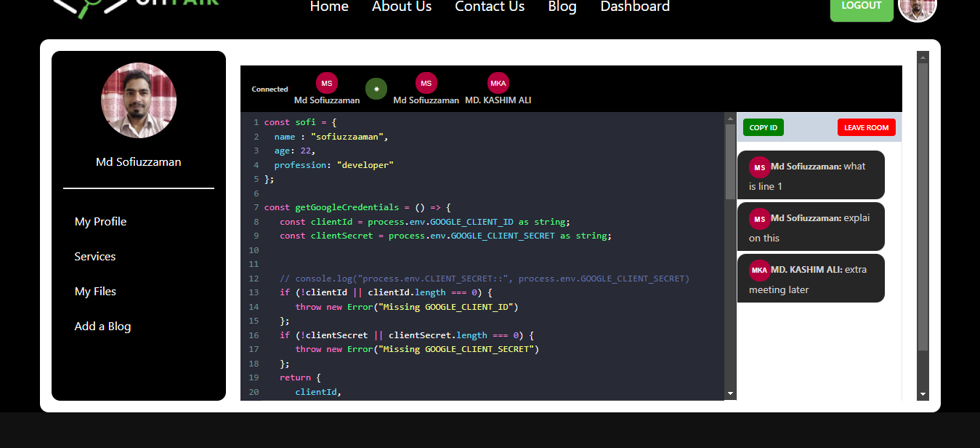
Task: Click the MKA avatar above MD. KASHIM ALI
Action: click(x=498, y=83)
